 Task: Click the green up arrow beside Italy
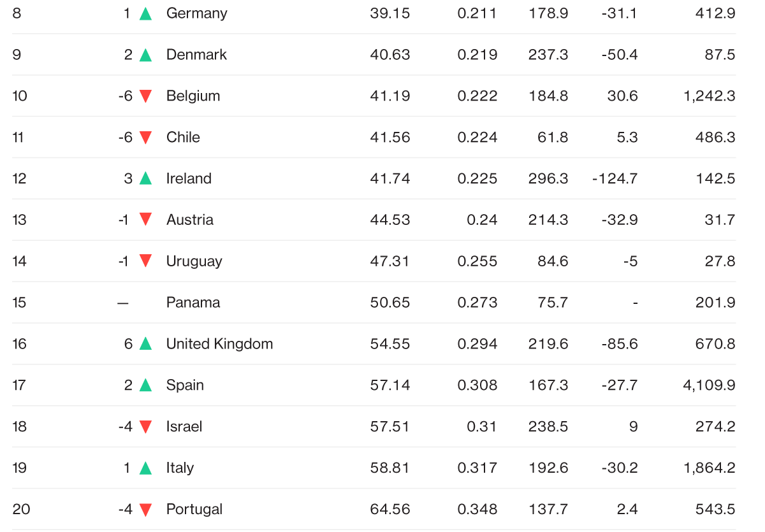tap(145, 468)
